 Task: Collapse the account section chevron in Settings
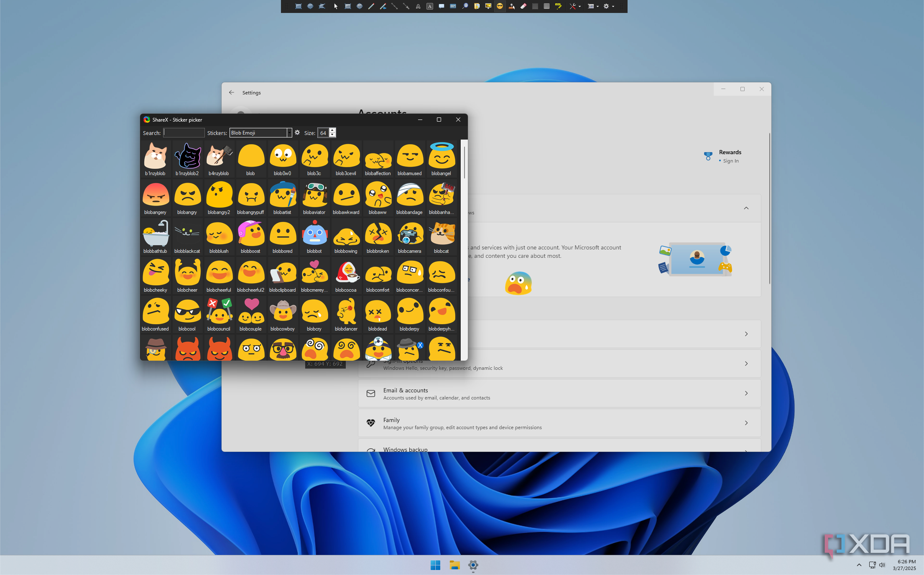coord(746,208)
